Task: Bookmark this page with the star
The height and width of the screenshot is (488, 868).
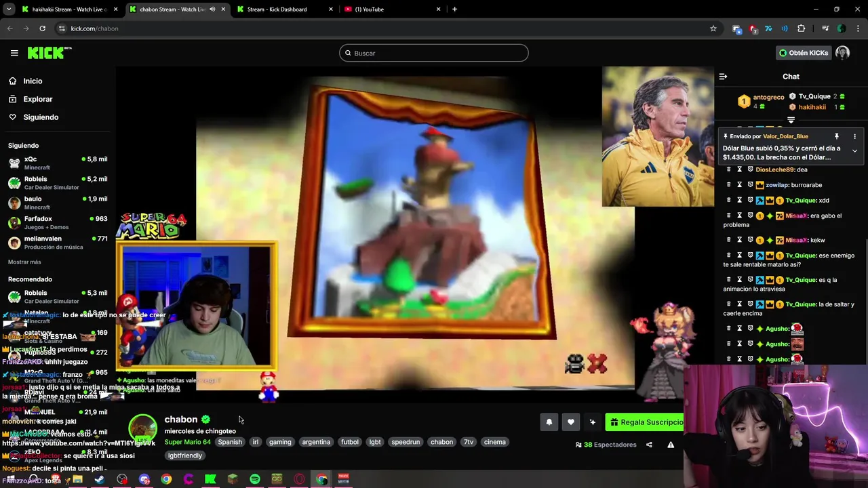Action: [x=713, y=28]
